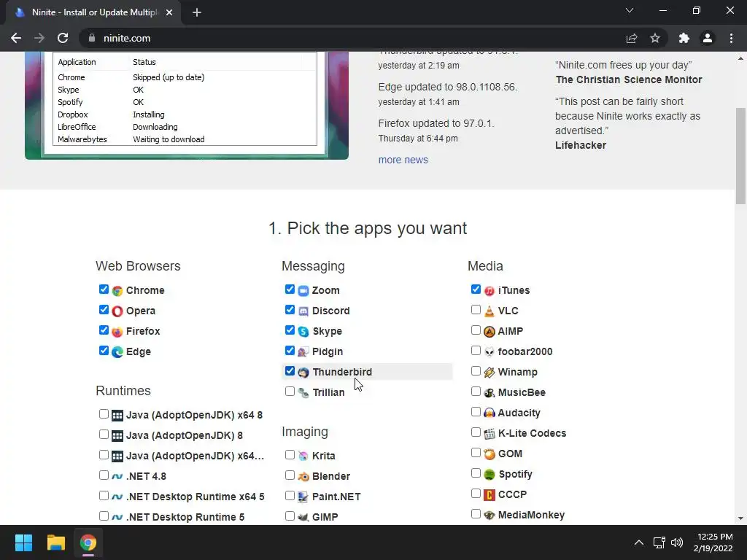Click the VLC traffic cone icon
This screenshot has width=747, height=560.
pos(489,311)
